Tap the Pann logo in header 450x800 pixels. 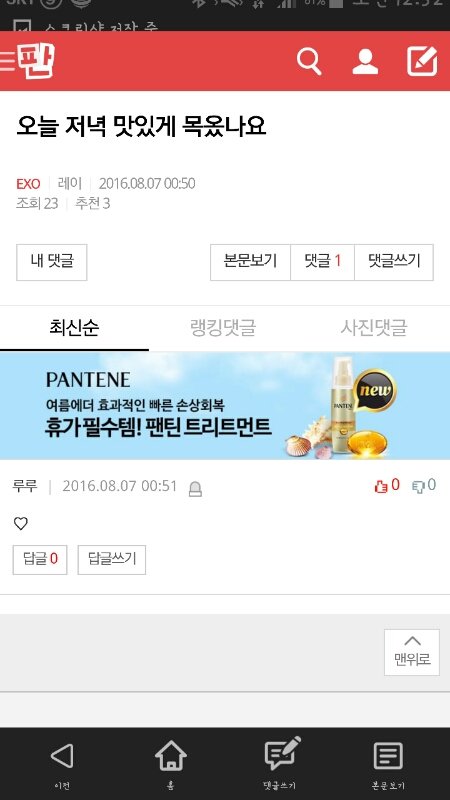[36, 61]
